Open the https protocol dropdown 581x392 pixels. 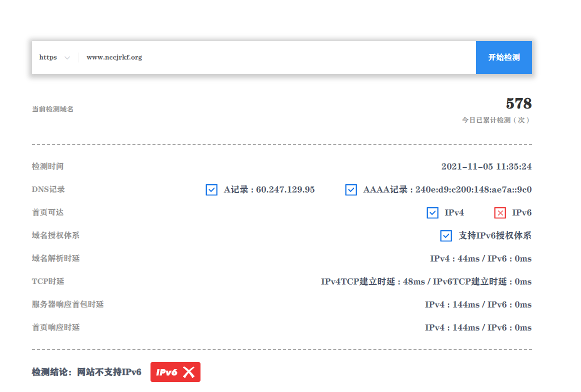54,57
